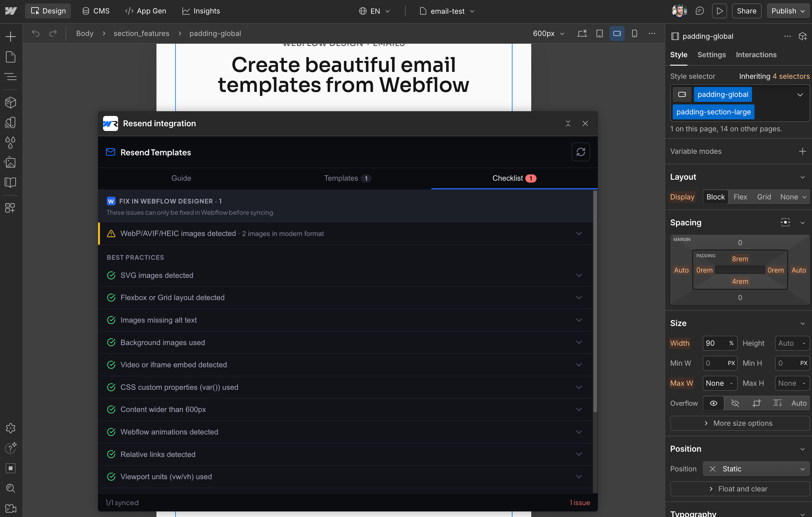Screen dimensions: 812x517
Task: Open the Search magnifier icon
Action: point(11,488)
